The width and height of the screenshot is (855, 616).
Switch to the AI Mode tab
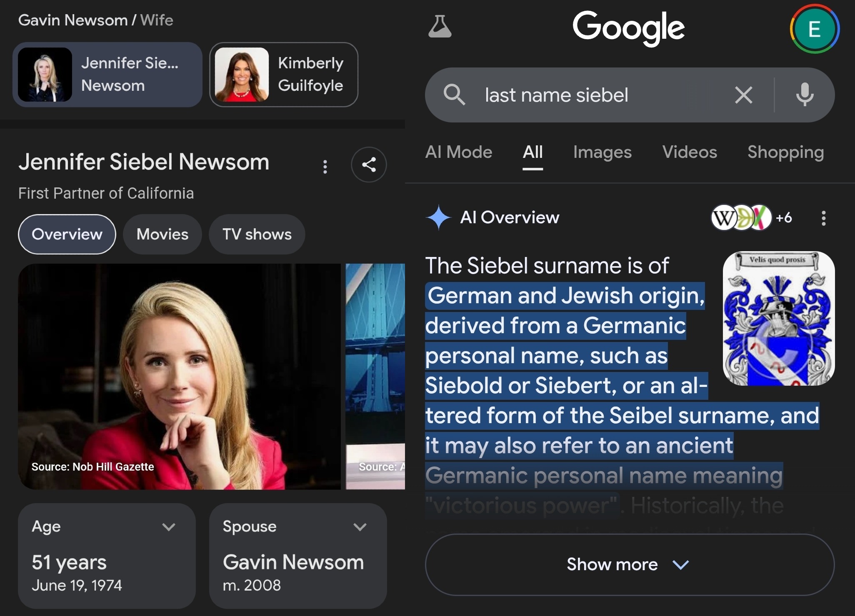458,152
